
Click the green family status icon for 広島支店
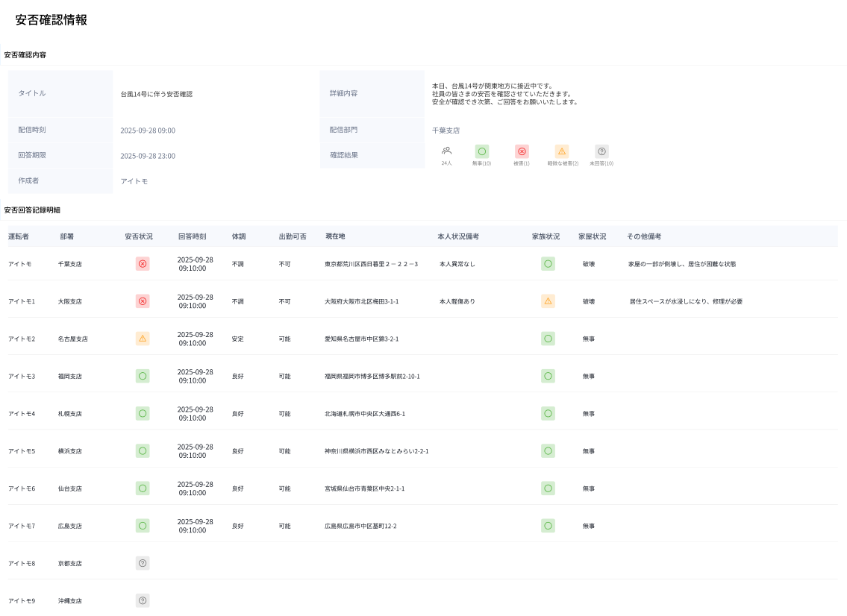tap(548, 526)
